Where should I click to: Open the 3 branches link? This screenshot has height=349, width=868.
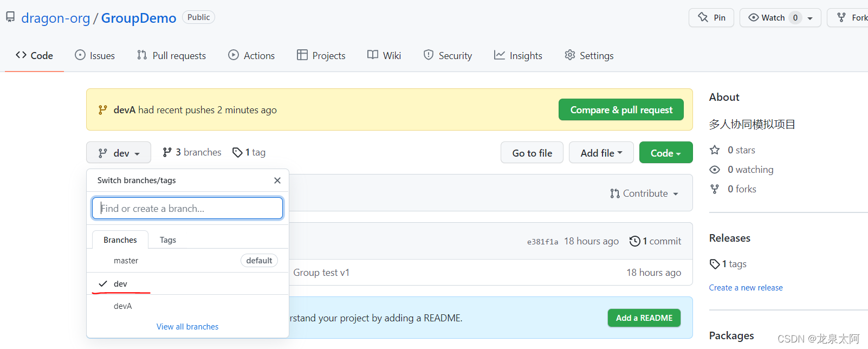(x=192, y=152)
